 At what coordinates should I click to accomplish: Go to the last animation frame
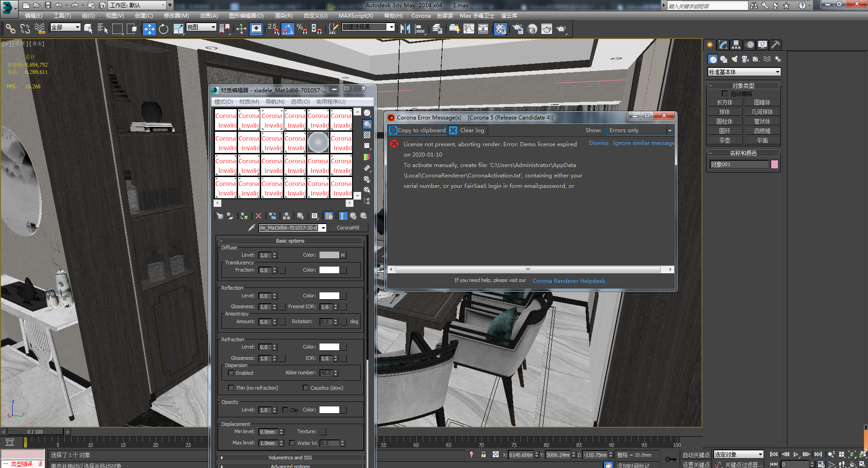[x=818, y=454]
